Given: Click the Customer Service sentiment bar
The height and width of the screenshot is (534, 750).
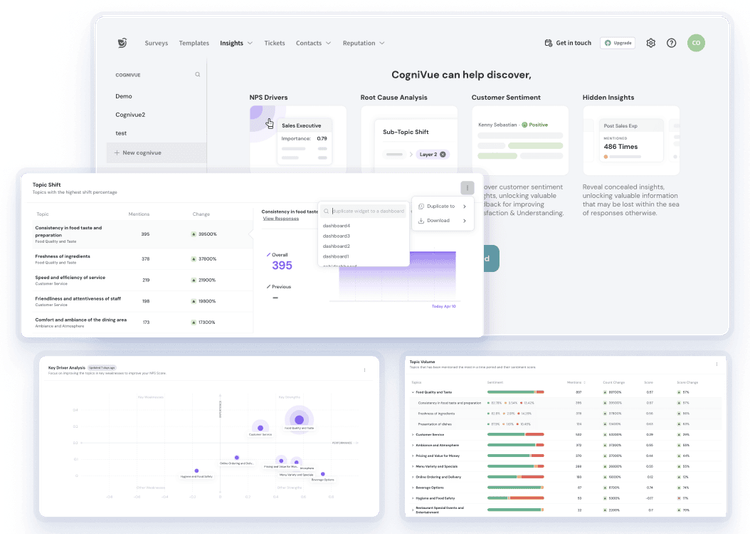Looking at the screenshot, I should click(x=516, y=434).
